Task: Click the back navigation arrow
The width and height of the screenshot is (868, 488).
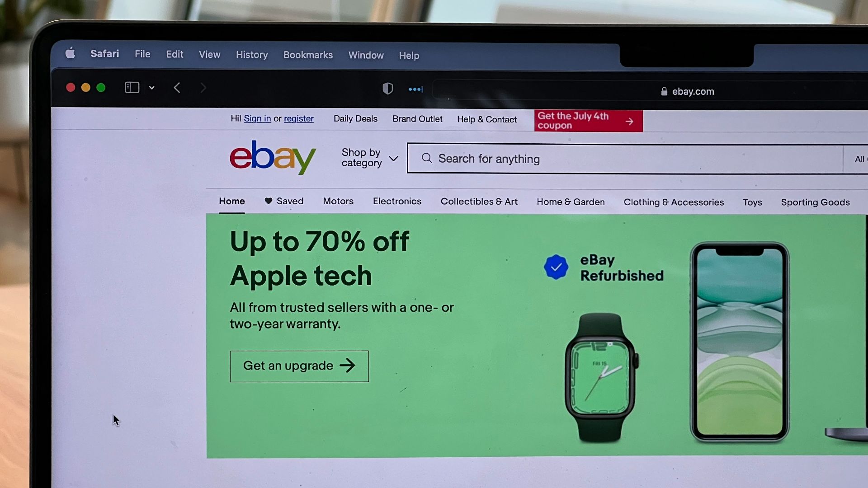Action: coord(177,88)
